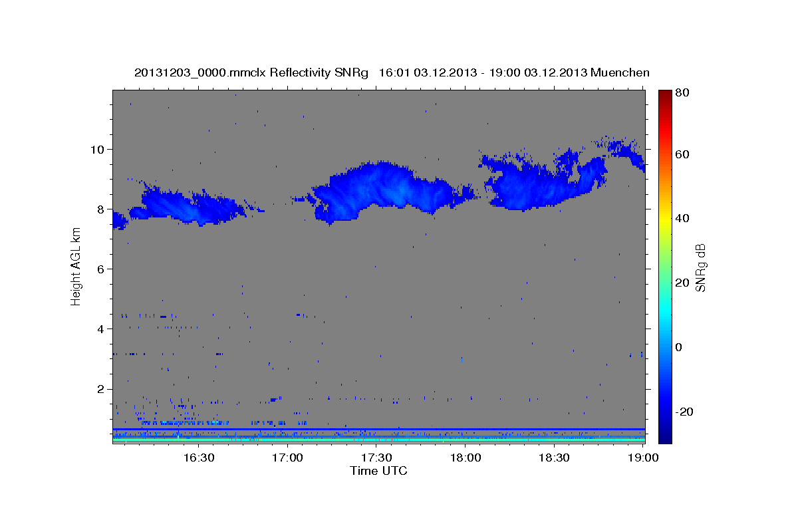Screen dimensions: 798x532
Task: Click the cyan ground clutter band at plot bottom
Action: click(378, 440)
